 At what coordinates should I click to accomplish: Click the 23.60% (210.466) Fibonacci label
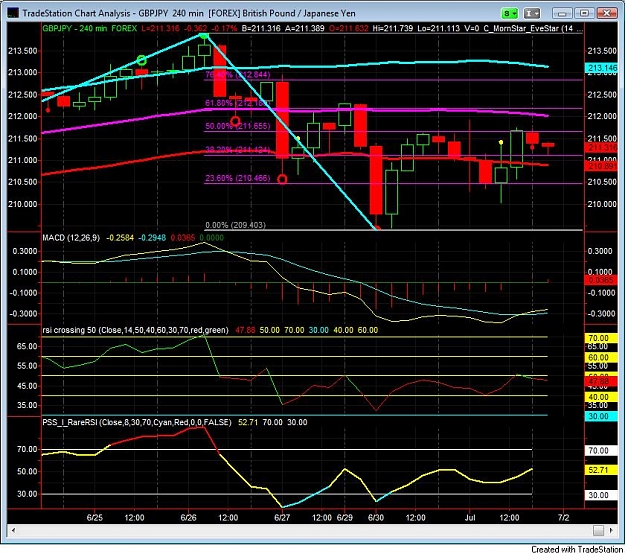238,178
